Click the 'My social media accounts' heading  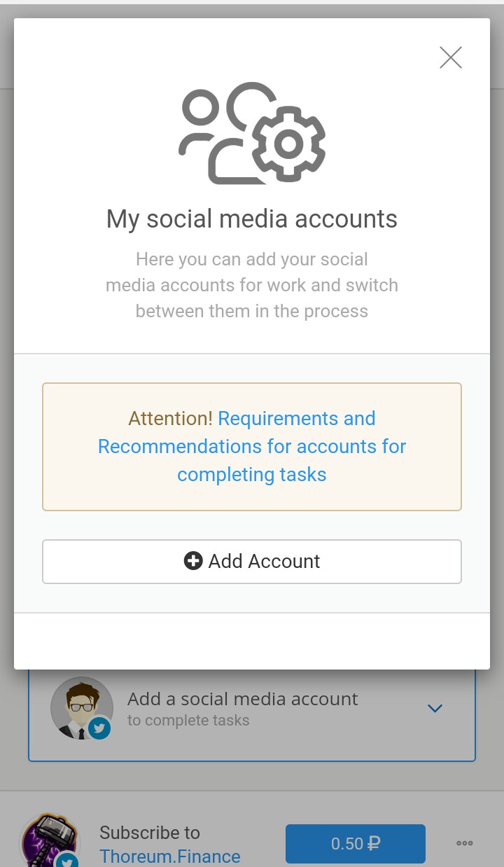click(252, 219)
